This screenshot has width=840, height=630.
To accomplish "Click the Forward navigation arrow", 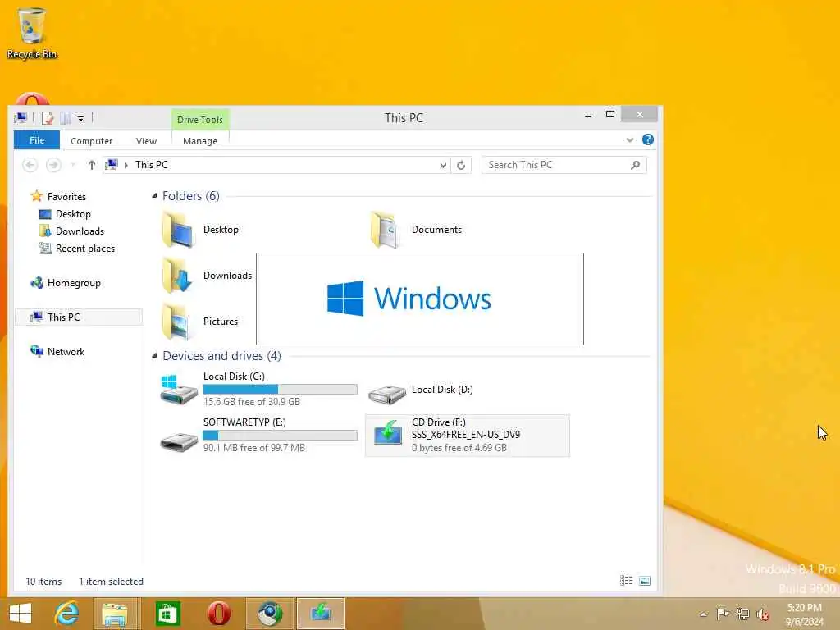I will click(53, 165).
